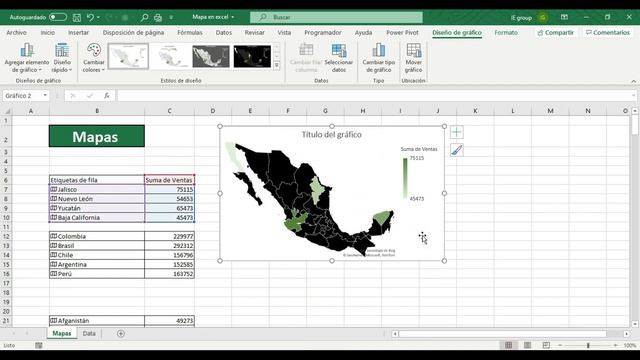Expand the formula bar
640x360 pixels.
point(633,96)
